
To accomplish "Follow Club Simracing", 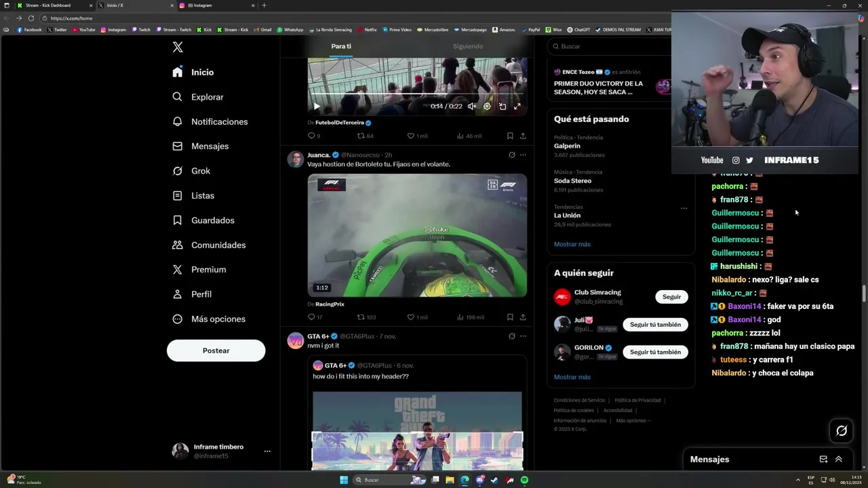I will pos(671,297).
